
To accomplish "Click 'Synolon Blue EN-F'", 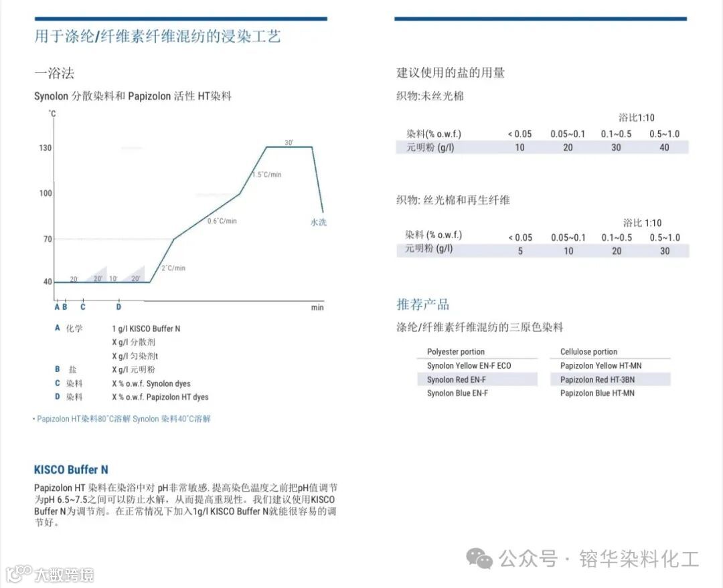I will [457, 393].
